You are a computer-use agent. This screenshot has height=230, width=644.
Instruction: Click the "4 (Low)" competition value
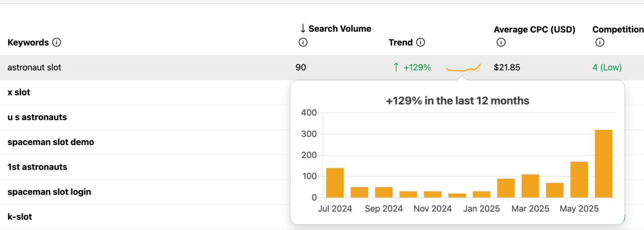click(607, 67)
